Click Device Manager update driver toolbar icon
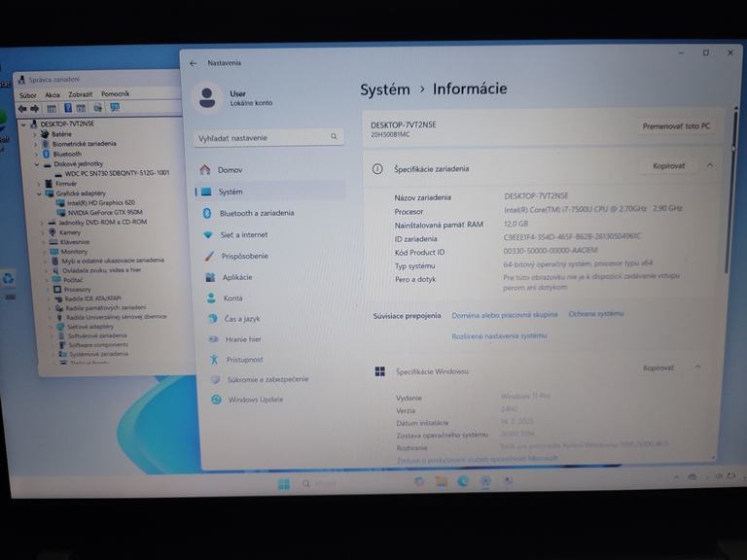 coord(97,108)
